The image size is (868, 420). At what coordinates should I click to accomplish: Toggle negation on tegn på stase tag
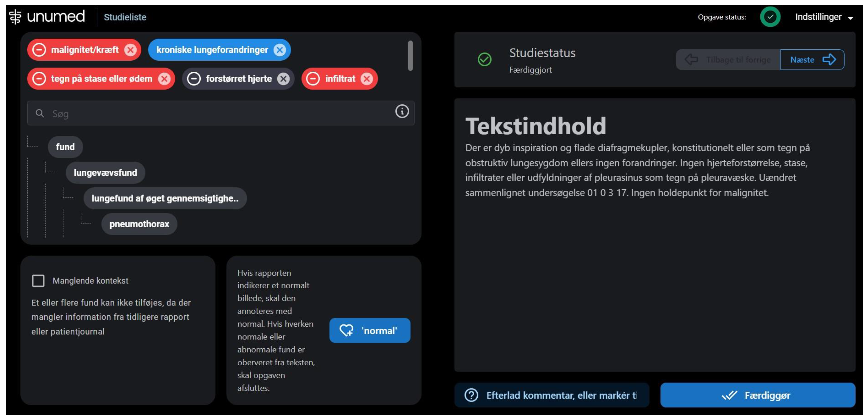click(39, 79)
